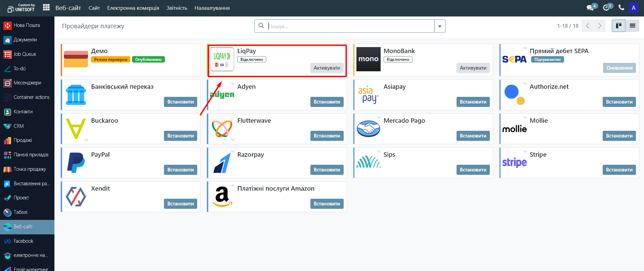Open the Нова Пошта app in sidebar
644x271 pixels.
tap(27, 25)
